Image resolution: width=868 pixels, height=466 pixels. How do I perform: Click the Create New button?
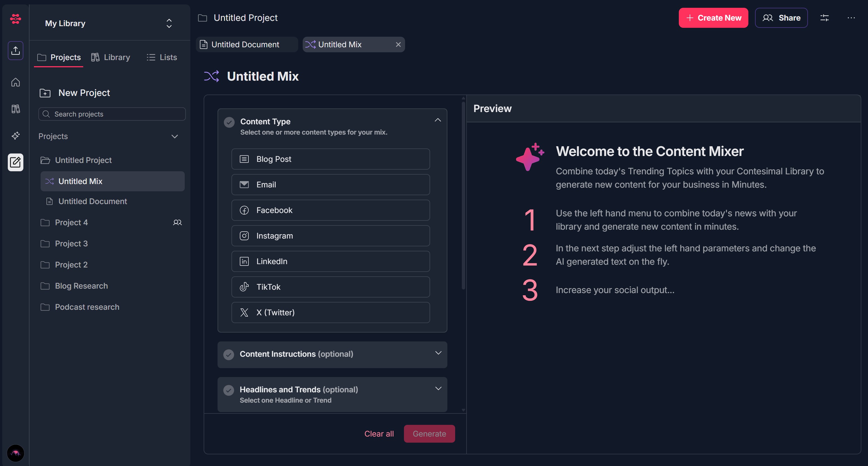click(x=713, y=18)
